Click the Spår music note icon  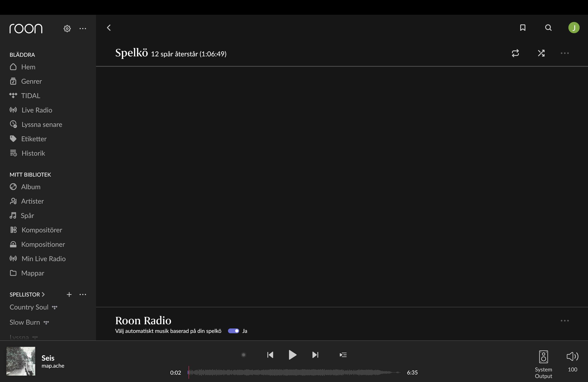click(x=13, y=215)
